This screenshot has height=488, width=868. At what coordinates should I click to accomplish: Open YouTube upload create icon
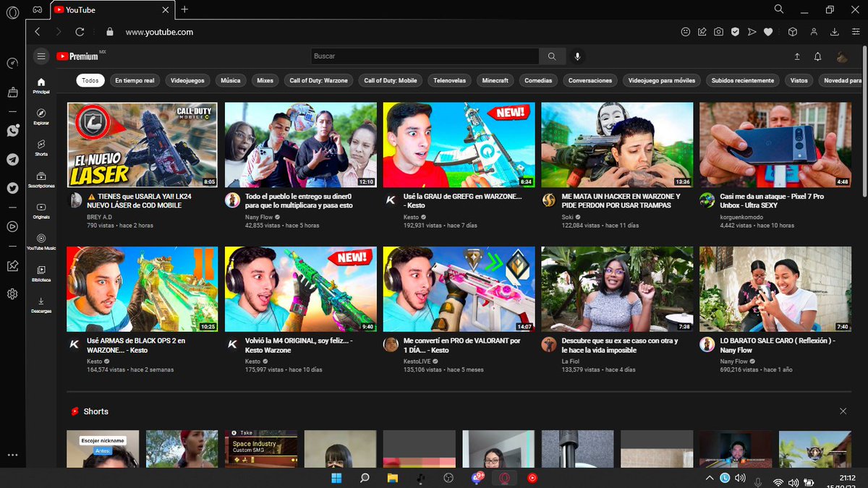click(797, 56)
